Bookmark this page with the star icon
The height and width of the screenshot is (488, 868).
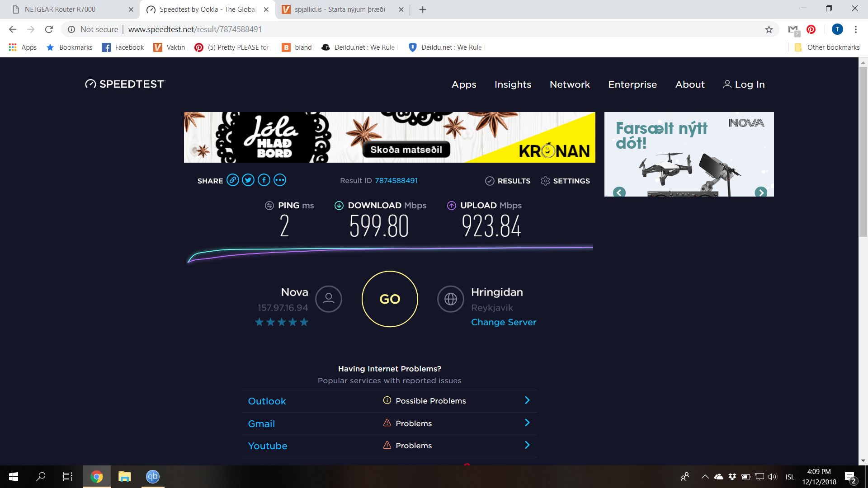(769, 29)
